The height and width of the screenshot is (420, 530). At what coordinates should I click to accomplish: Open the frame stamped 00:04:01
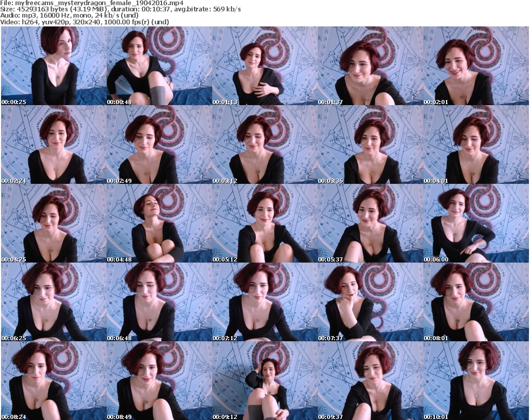476,144
